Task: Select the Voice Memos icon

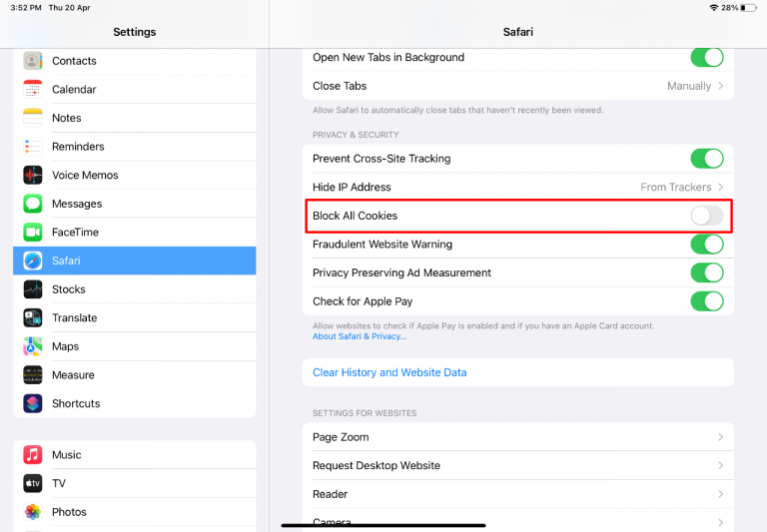Action: pos(33,175)
